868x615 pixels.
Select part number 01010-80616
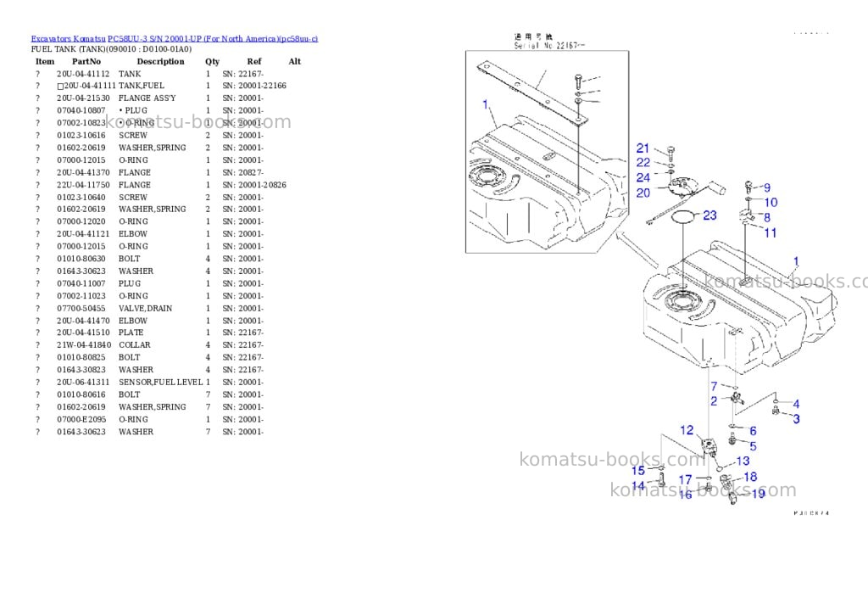coord(81,394)
